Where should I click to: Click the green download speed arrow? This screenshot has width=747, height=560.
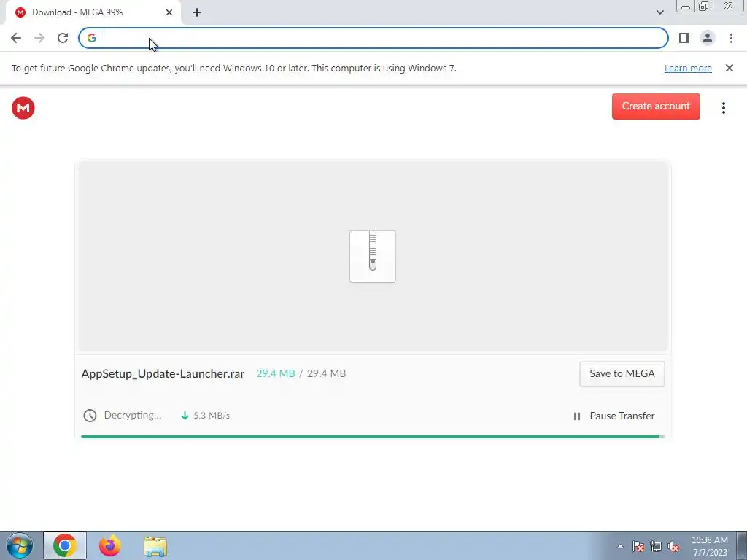pos(185,416)
